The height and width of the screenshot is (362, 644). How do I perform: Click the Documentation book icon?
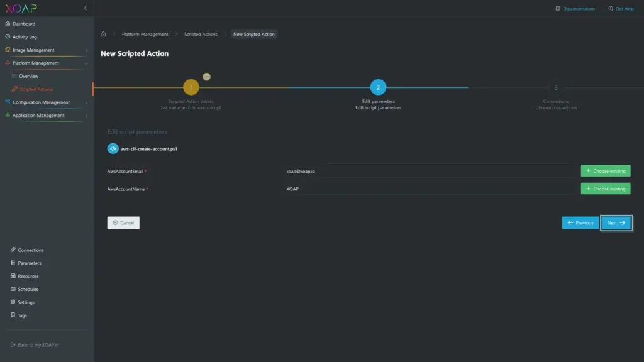558,8
